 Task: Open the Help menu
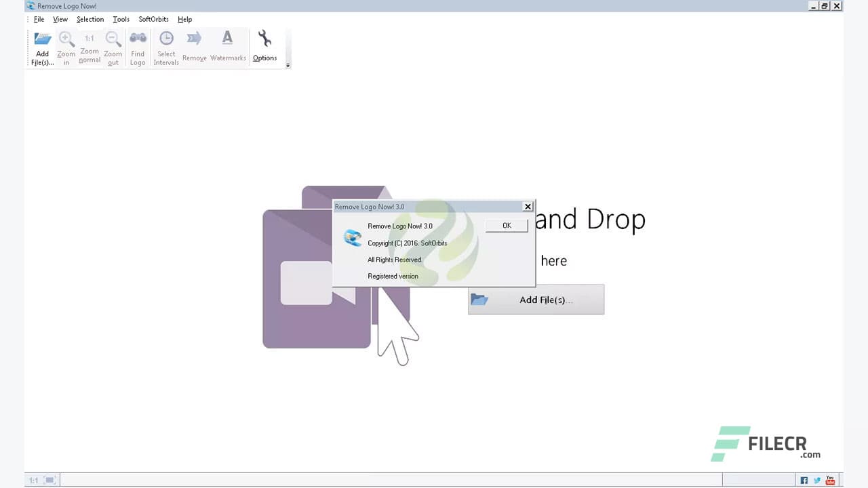point(184,19)
